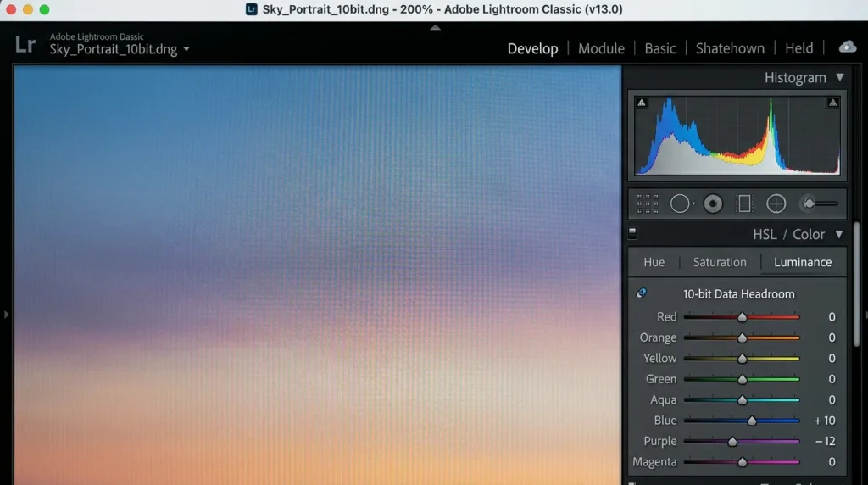This screenshot has height=485, width=868.
Task: Toggle shadow clipping indicator in histogram
Action: coord(641,103)
